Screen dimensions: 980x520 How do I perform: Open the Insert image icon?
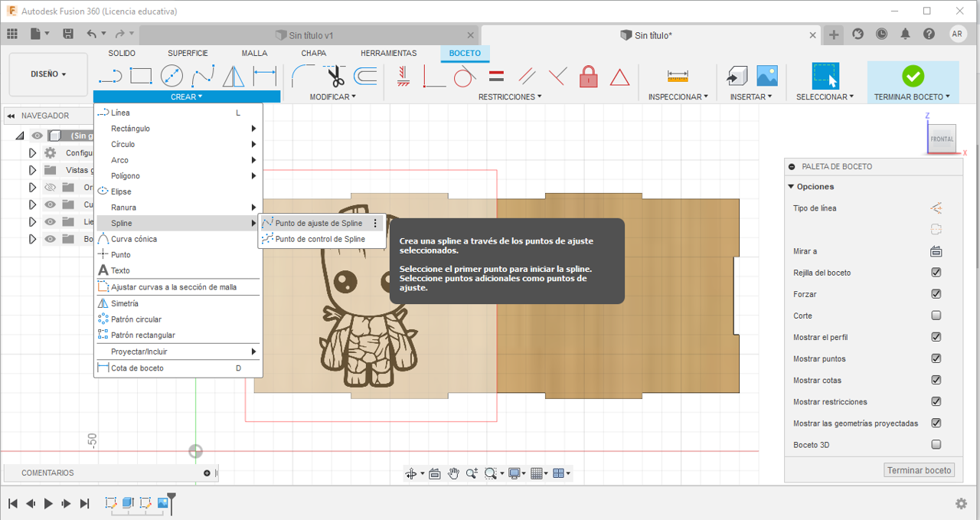click(767, 76)
